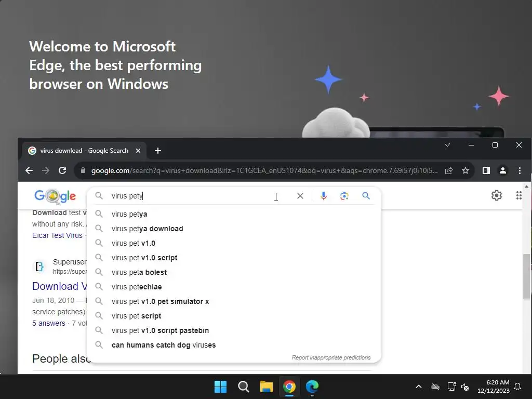Go to Google home via the logo

click(55, 196)
